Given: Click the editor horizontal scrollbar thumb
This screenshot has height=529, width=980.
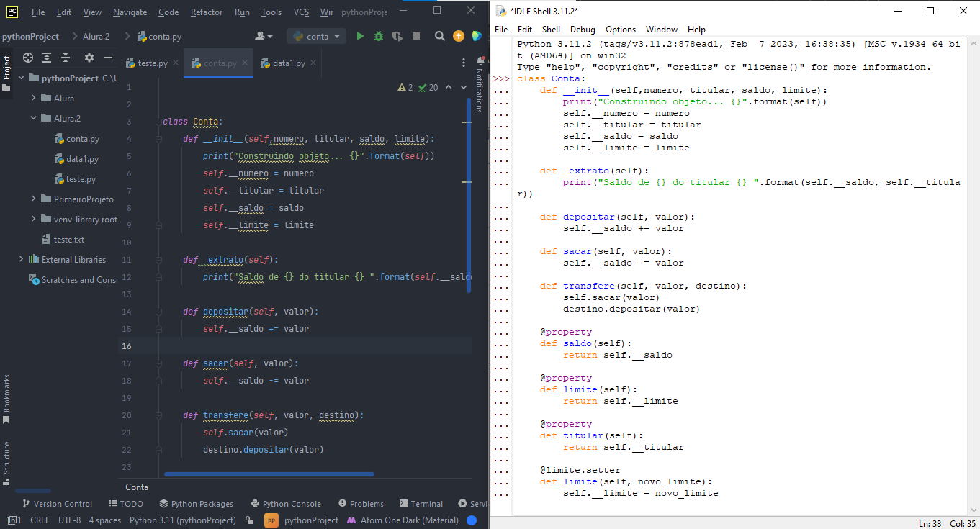Looking at the screenshot, I should 269,474.
